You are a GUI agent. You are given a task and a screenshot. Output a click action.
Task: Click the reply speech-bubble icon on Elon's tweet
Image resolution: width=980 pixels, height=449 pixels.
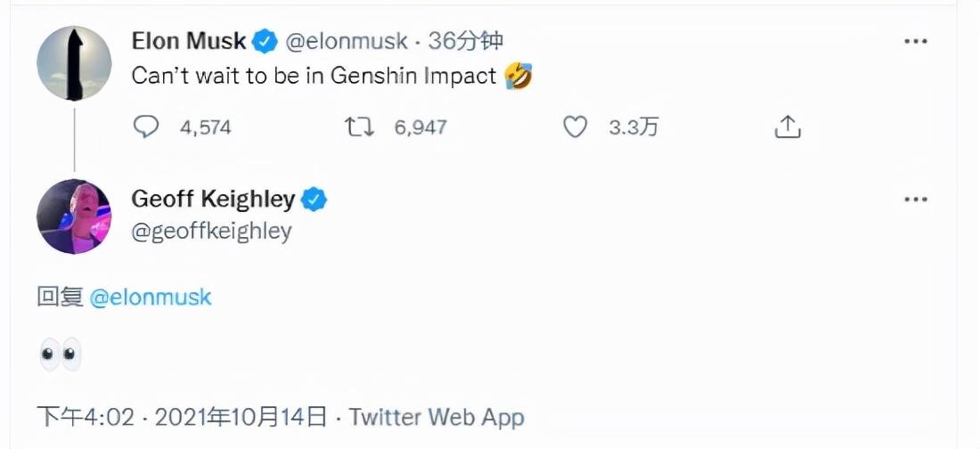coord(146,128)
